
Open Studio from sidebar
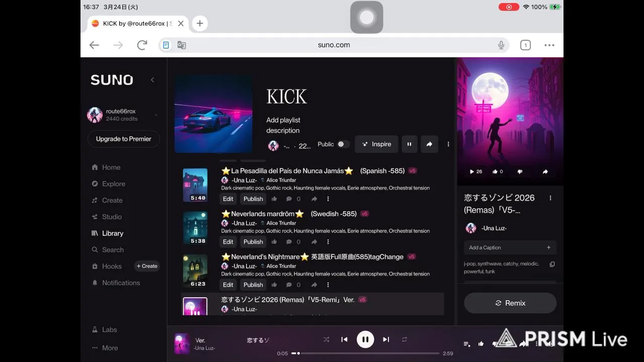[107, 217]
